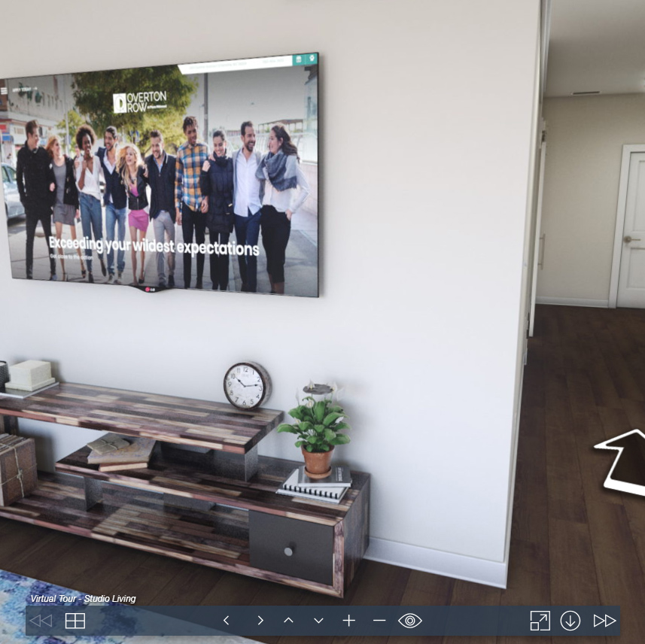This screenshot has width=645, height=644.
Task: Skip to the next scene with double-right arrows
Action: tap(604, 621)
